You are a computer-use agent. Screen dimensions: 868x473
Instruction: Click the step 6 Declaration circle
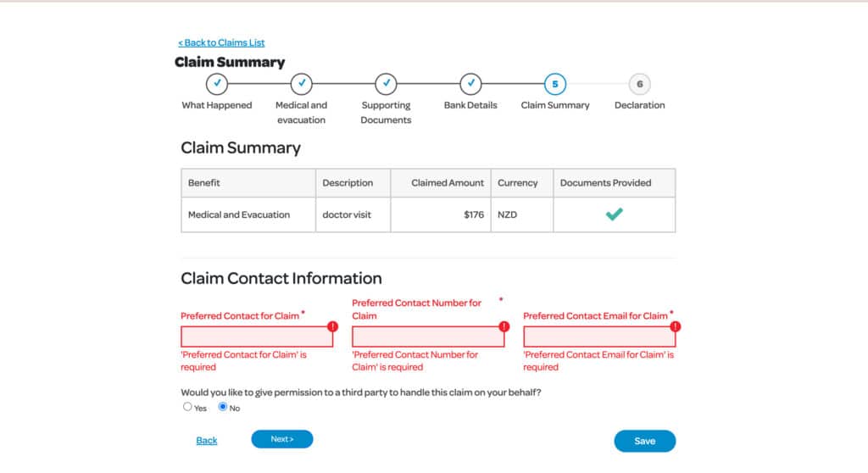click(639, 84)
